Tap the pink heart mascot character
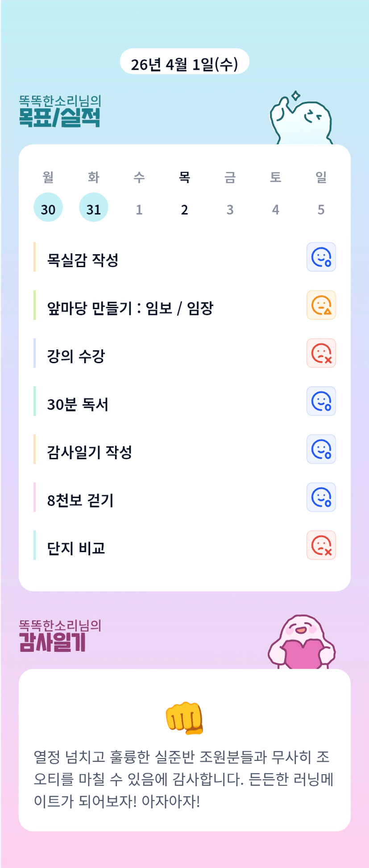 tap(302, 643)
